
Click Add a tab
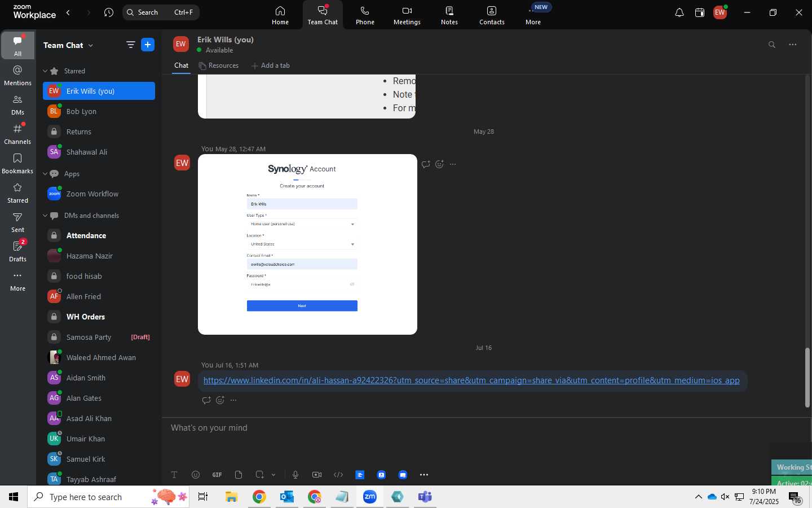coord(271,65)
